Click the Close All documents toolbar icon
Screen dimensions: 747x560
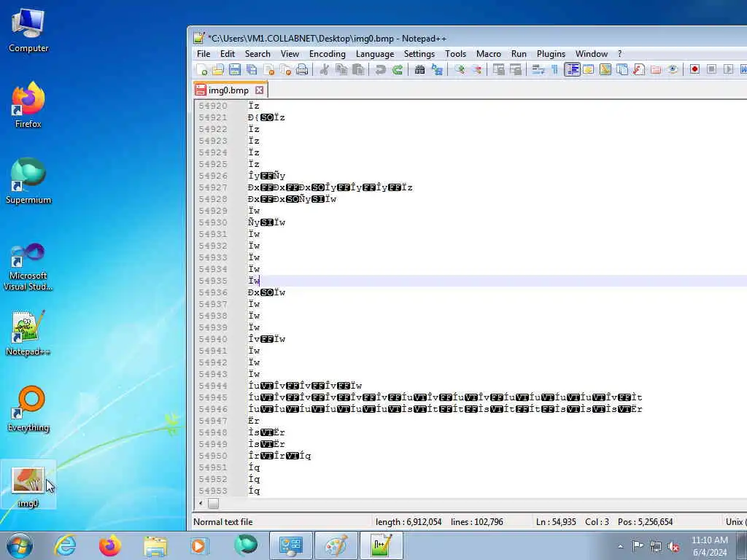[285, 70]
